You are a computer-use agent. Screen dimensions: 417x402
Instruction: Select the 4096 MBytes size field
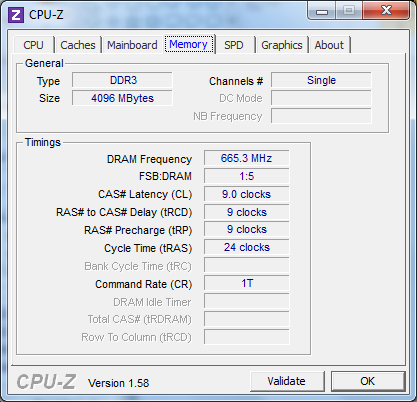coord(122,98)
